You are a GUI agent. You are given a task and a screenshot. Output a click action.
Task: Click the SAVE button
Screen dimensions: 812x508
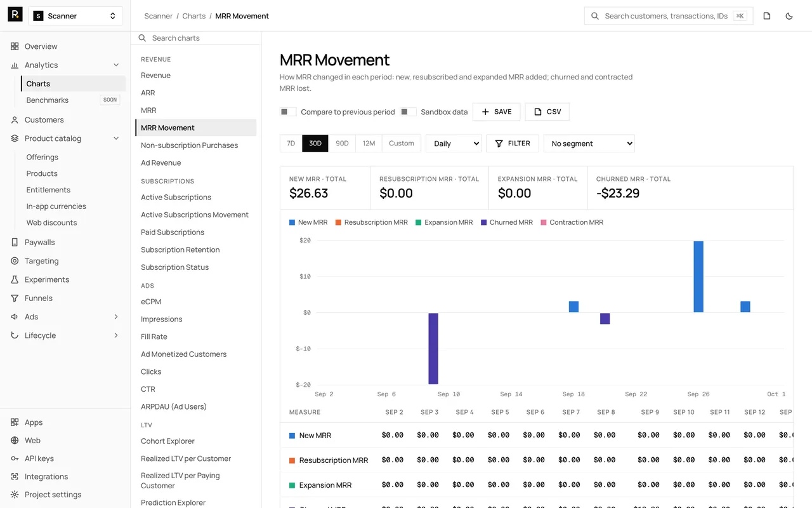click(497, 112)
